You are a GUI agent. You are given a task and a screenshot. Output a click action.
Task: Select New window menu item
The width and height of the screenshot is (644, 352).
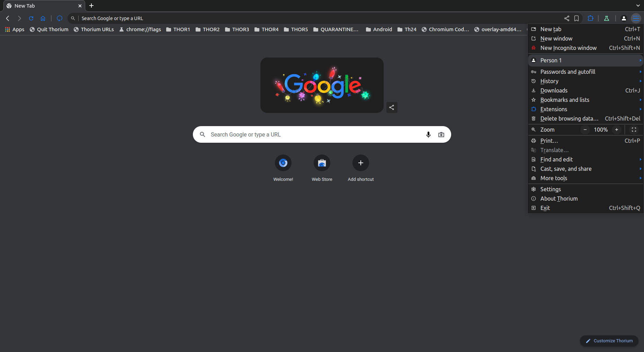(x=585, y=38)
